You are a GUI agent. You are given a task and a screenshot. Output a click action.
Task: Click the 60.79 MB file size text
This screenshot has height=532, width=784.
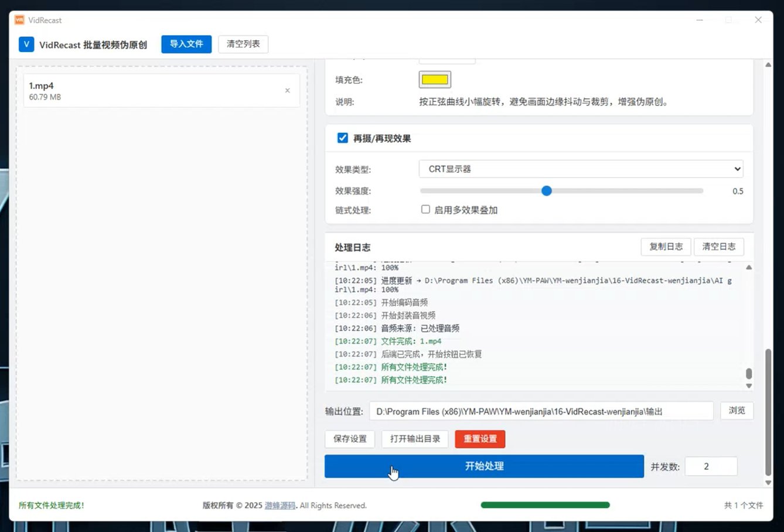click(45, 97)
